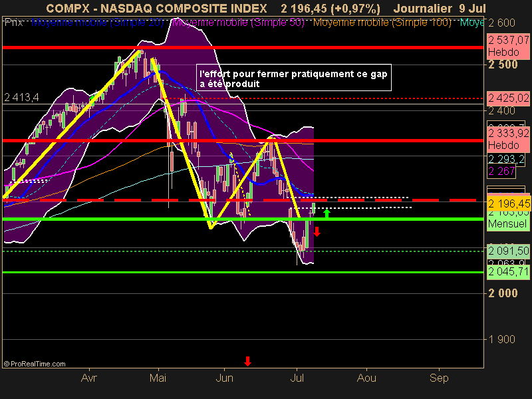
Task: Click the 2 500 axis value
Action: click(503, 65)
